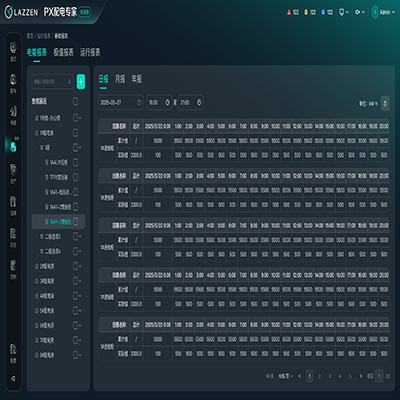Expand the 2#配电房 tree node chevron
The width and height of the screenshot is (400, 400).
click(80, 266)
